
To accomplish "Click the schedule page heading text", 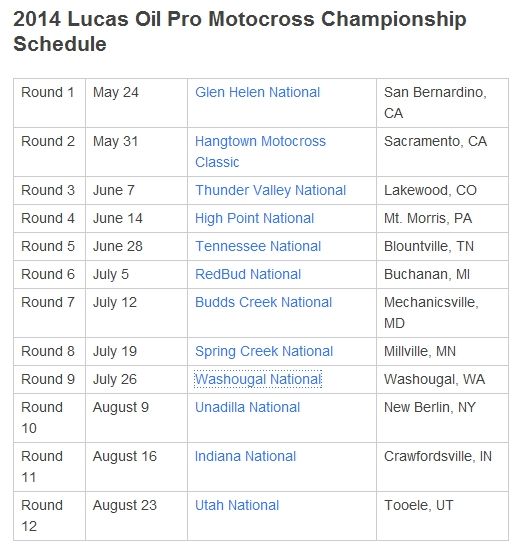I will click(240, 32).
